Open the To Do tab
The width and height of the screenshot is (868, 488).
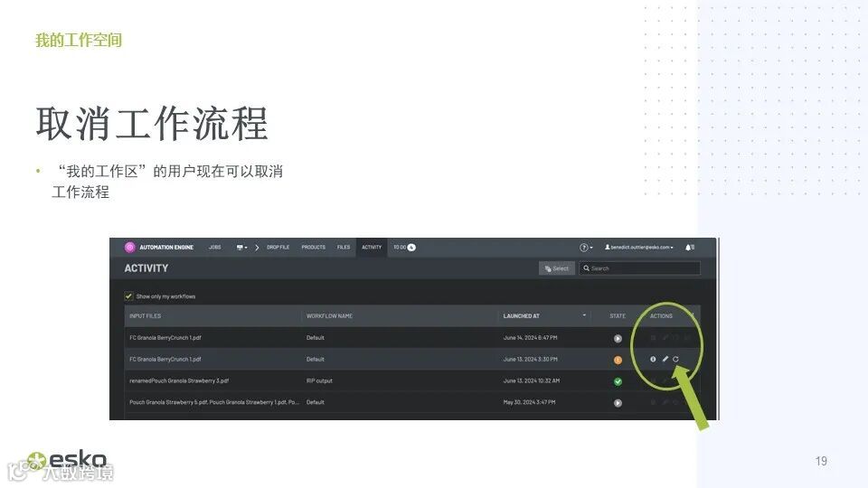click(x=400, y=248)
